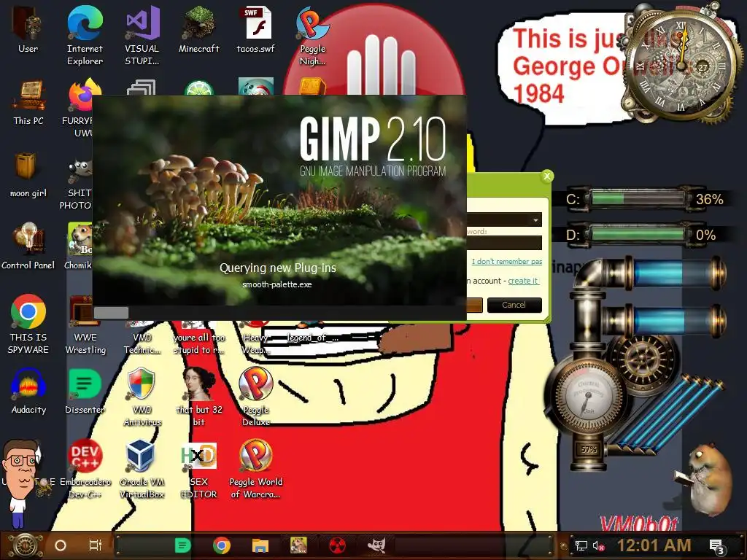Viewport: 747px width, 560px height.
Task: Launch the Oracle VM VirtualBox shortcut
Action: [x=142, y=469]
